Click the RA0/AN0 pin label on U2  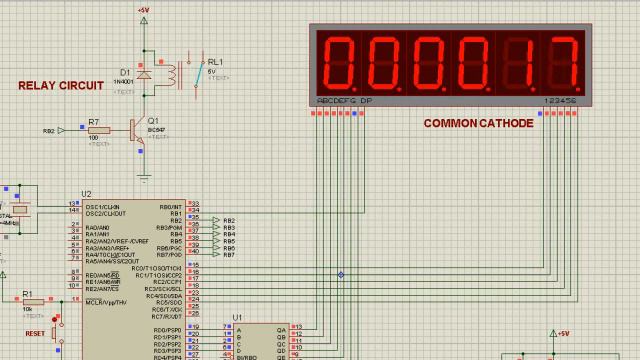pos(97,227)
